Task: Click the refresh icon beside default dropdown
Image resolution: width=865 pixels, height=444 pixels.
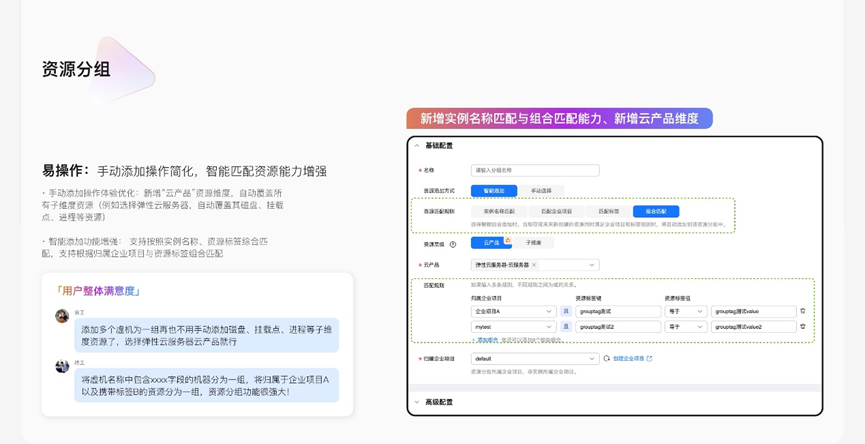Action: [x=606, y=359]
